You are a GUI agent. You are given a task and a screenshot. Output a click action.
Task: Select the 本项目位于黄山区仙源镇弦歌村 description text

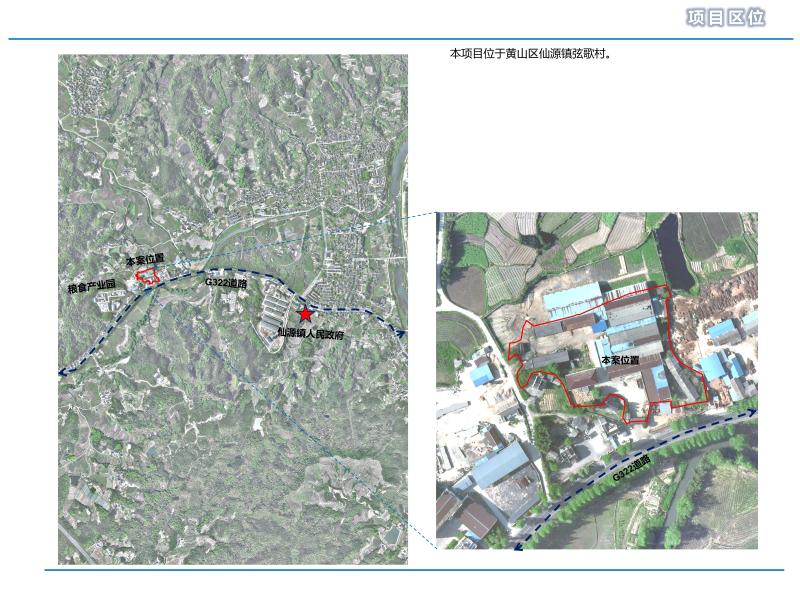530,54
